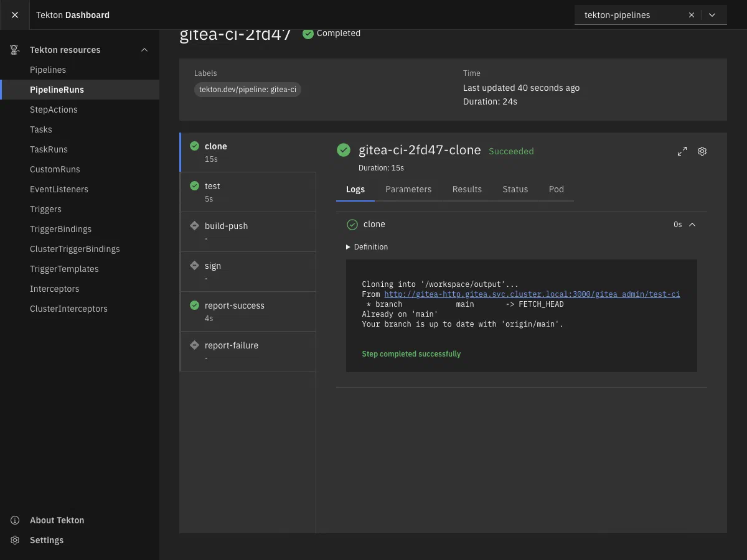Switch to the Parameters tab

coord(408,189)
